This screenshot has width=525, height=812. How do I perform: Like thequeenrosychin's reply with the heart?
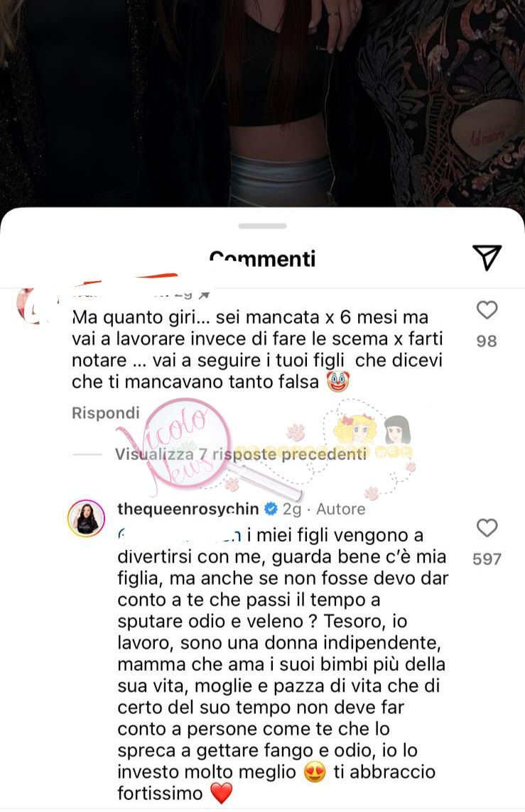(487, 528)
